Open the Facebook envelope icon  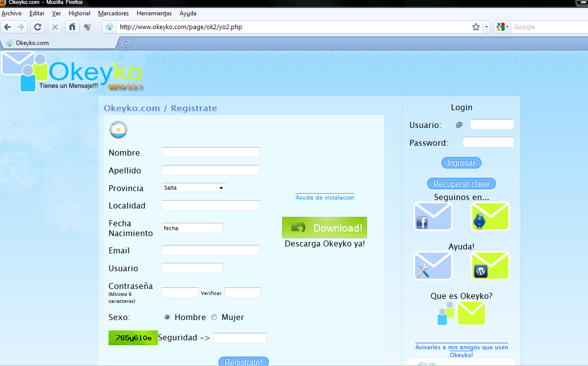[x=433, y=216]
